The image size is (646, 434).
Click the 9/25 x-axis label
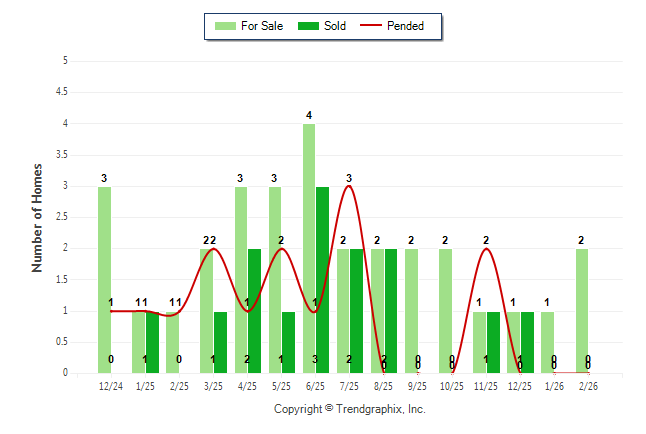coord(417,385)
